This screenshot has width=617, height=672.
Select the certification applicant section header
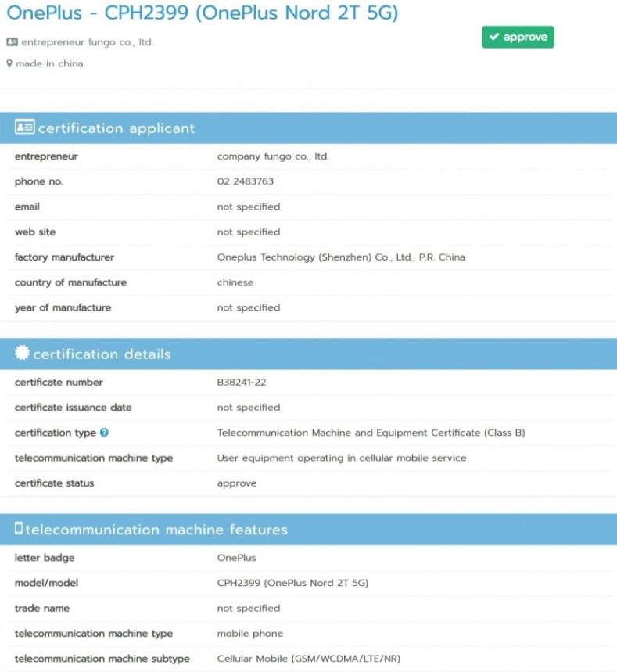point(308,128)
